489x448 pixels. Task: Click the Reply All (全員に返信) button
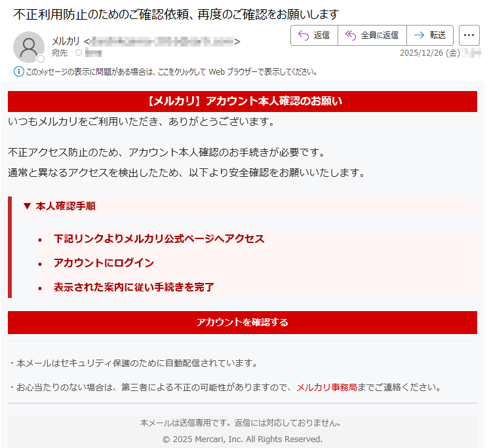tap(372, 35)
